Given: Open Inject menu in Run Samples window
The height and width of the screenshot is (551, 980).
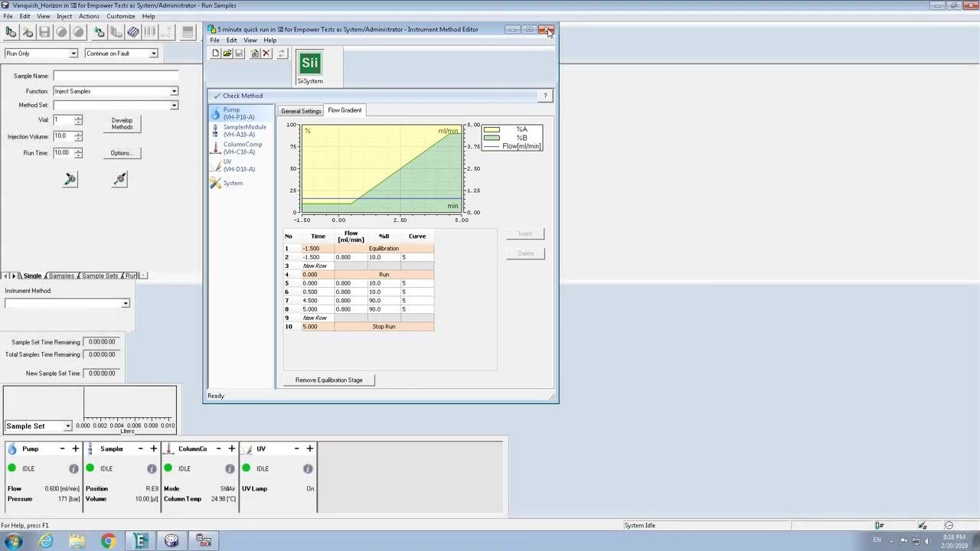Looking at the screenshot, I should point(64,16).
